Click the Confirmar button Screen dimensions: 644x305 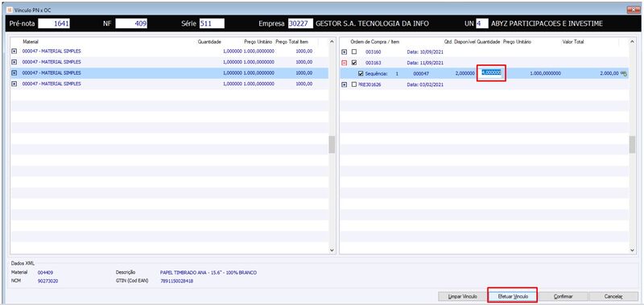click(x=563, y=296)
